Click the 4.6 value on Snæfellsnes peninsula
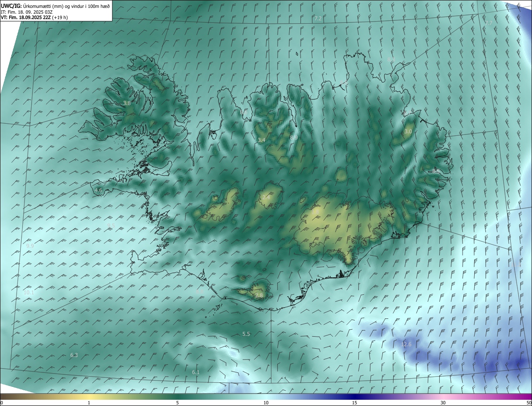The height and width of the screenshot is (406, 532). point(99,191)
